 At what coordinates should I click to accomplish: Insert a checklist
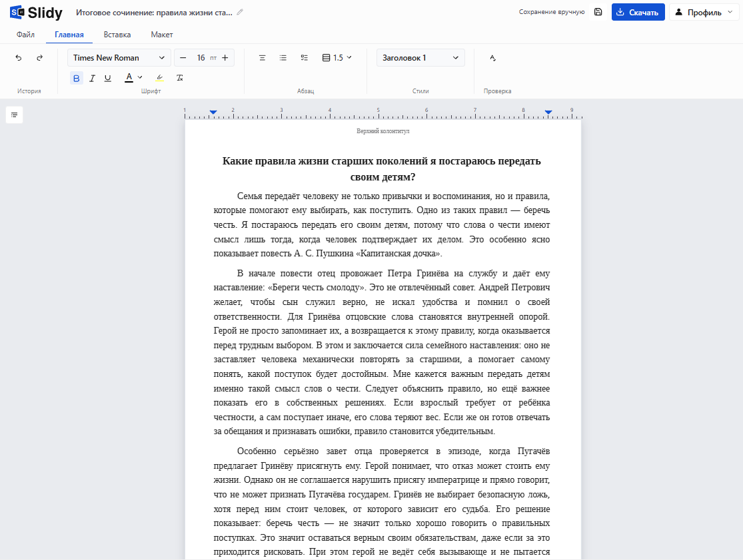pos(305,58)
